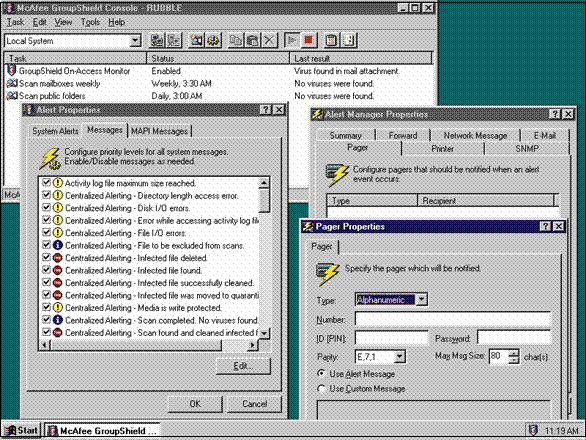Click the Status column header
This screenshot has height=440, width=586.
coord(218,58)
